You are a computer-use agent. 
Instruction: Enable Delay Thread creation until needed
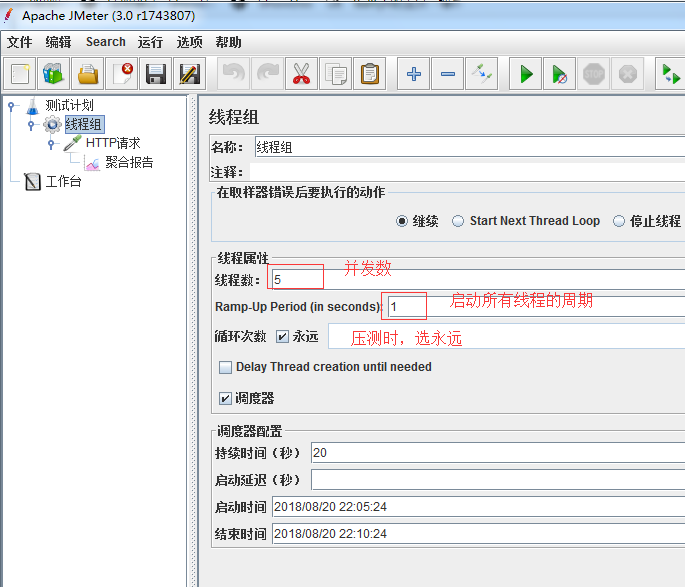[225, 367]
